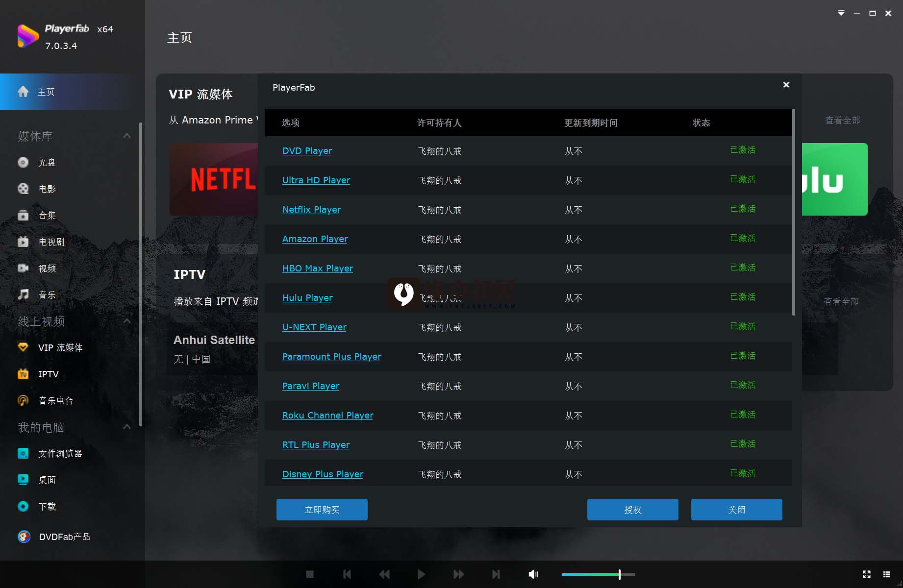This screenshot has height=588, width=903.
Task: Adjust the volume slider
Action: (x=598, y=574)
